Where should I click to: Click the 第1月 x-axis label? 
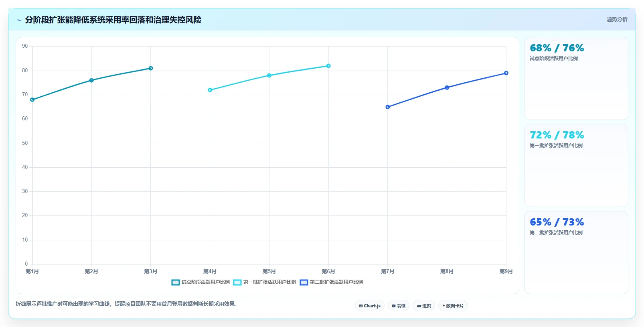click(32, 272)
